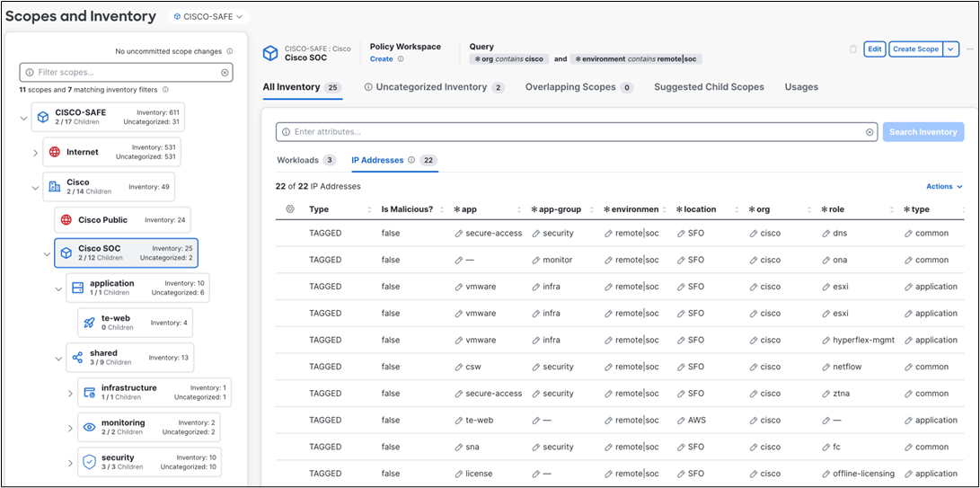The width and height of the screenshot is (980, 488).
Task: Switch to Uncategorized Inventory tab
Action: 435,87
